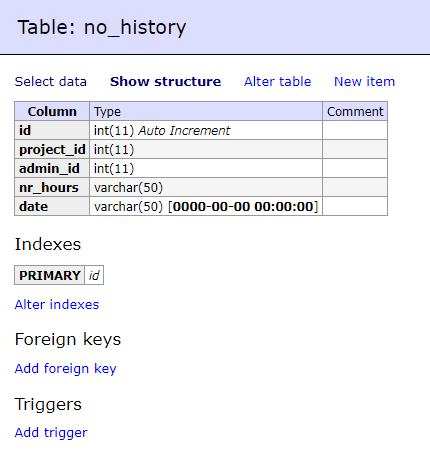Click the Show structure link

(x=166, y=82)
